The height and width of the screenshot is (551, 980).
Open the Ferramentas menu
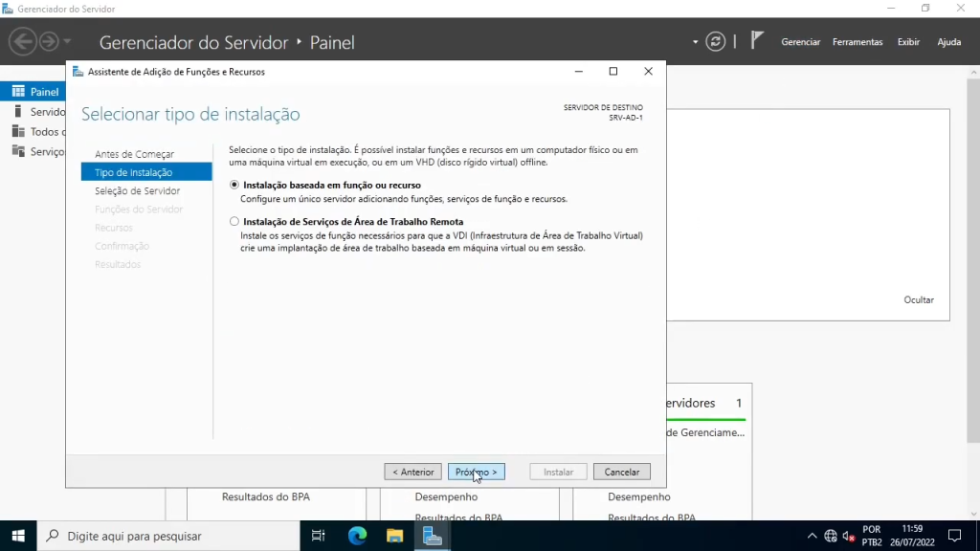pyautogui.click(x=857, y=42)
